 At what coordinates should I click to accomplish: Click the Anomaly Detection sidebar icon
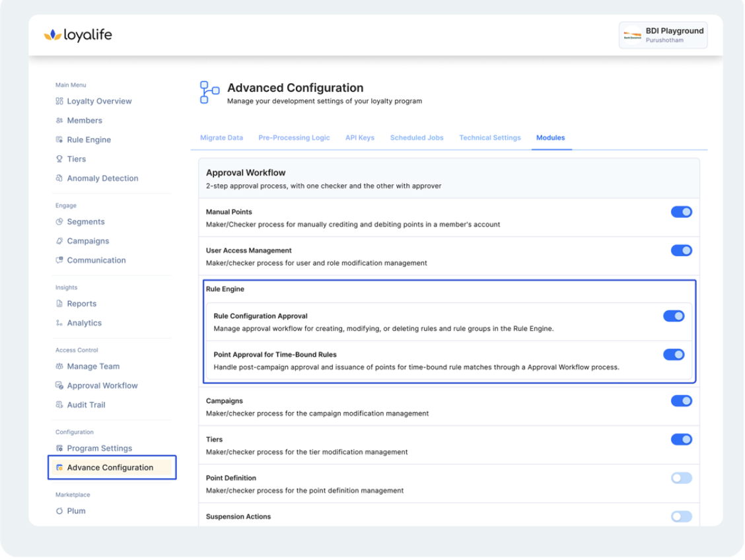(x=59, y=178)
